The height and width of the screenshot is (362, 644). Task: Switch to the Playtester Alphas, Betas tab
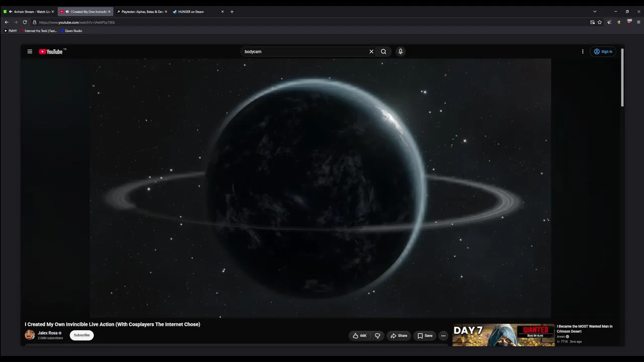pos(142,12)
